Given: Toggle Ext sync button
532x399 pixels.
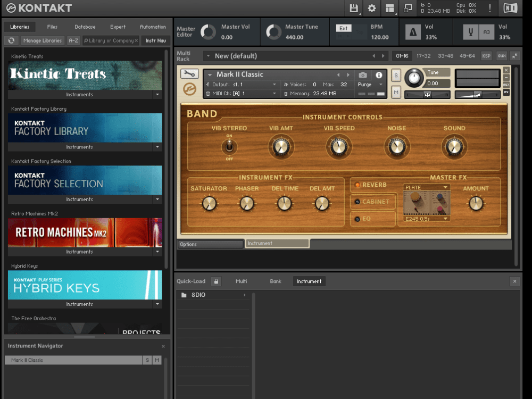Looking at the screenshot, I should coord(343,28).
